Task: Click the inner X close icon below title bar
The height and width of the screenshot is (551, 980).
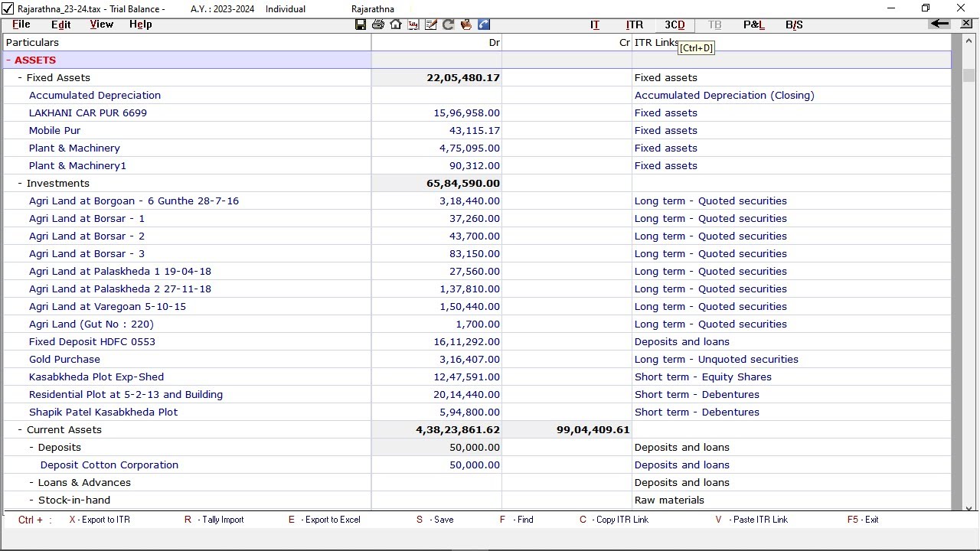Action: tap(966, 24)
